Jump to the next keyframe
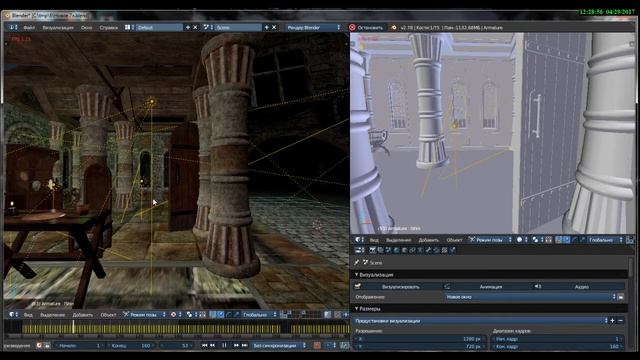 (236, 345)
